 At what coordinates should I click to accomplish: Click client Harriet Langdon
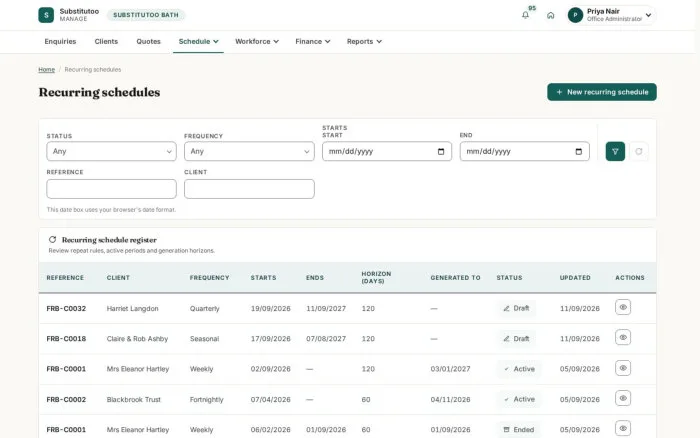click(x=133, y=309)
